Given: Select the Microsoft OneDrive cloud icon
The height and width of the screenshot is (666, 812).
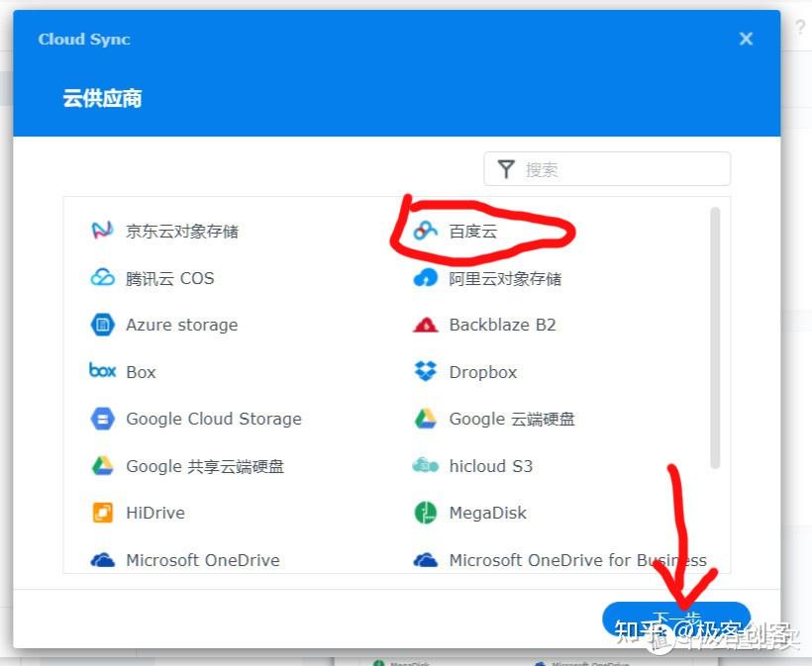Looking at the screenshot, I should pyautogui.click(x=103, y=560).
